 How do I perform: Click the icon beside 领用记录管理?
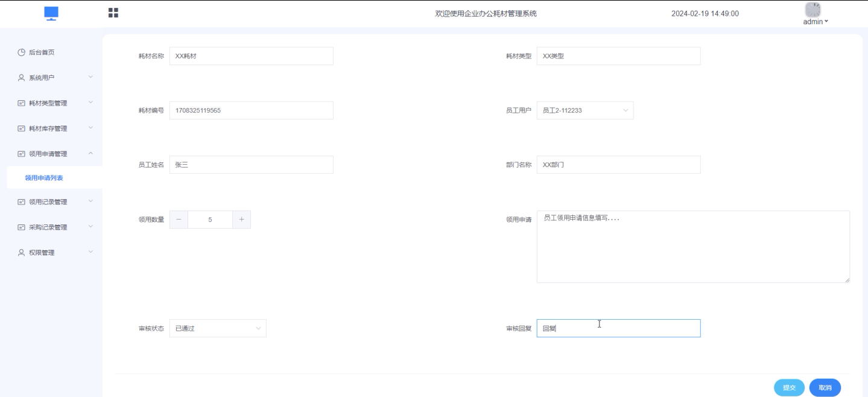pos(22,202)
